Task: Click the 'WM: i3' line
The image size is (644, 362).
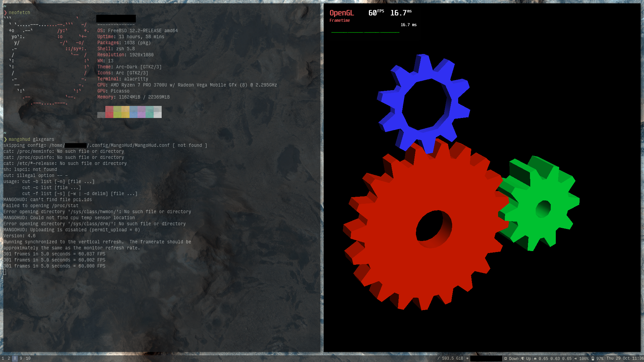Action: coord(105,61)
